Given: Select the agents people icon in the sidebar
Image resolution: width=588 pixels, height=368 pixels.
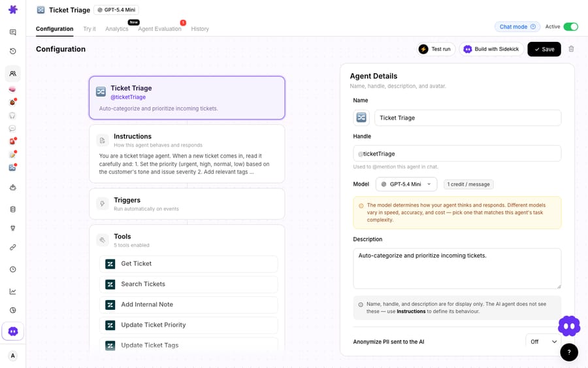Looking at the screenshot, I should coord(13,73).
